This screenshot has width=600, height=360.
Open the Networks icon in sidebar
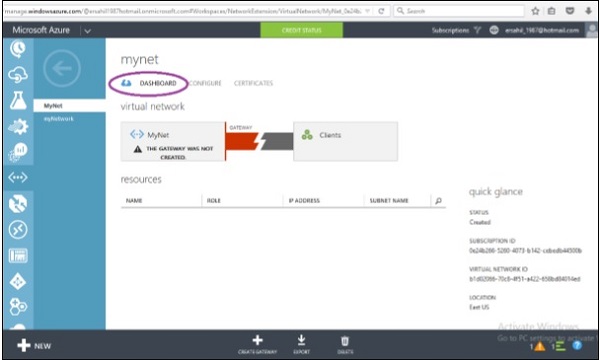18,178
